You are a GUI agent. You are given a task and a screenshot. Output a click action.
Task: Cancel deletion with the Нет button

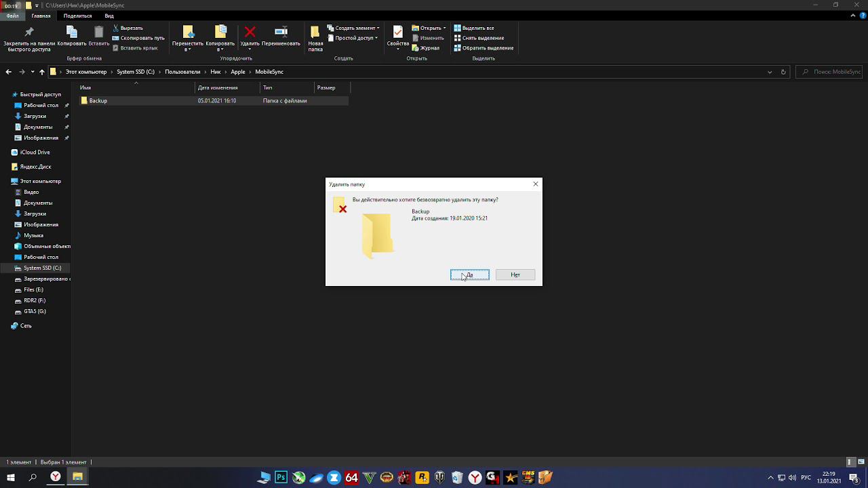click(x=515, y=274)
